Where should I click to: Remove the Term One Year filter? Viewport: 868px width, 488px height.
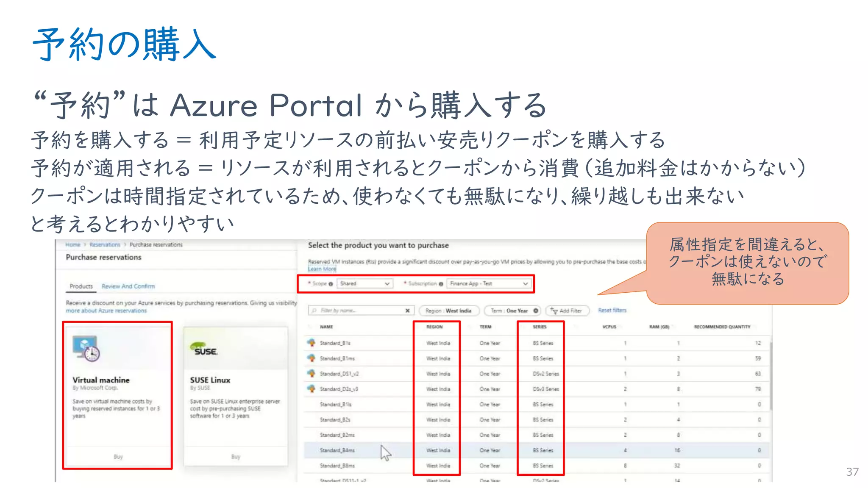click(536, 311)
